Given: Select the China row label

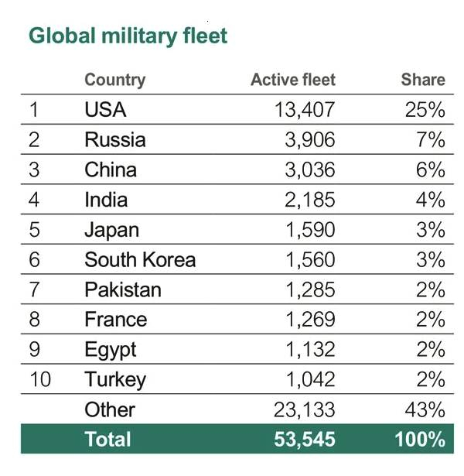Looking at the screenshot, I should 110,170.
